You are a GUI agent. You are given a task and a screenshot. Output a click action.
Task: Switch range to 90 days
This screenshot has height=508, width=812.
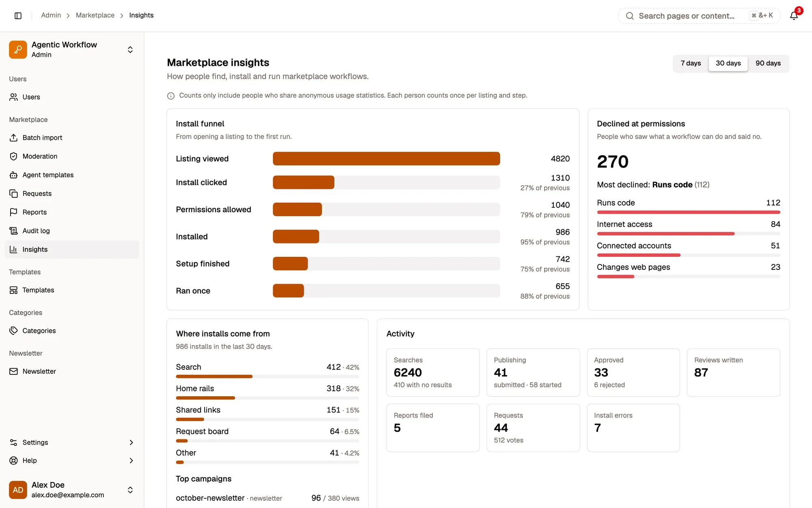tap(768, 63)
